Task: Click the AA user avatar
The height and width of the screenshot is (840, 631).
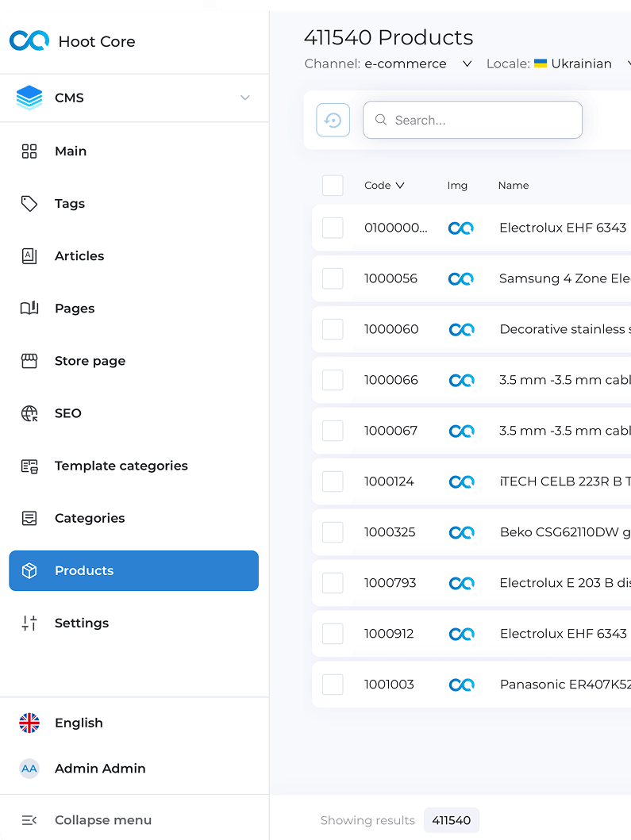Action: 29,768
